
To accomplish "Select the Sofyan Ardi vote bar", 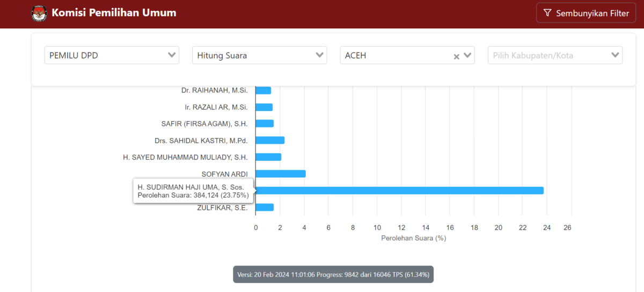I will coord(281,174).
